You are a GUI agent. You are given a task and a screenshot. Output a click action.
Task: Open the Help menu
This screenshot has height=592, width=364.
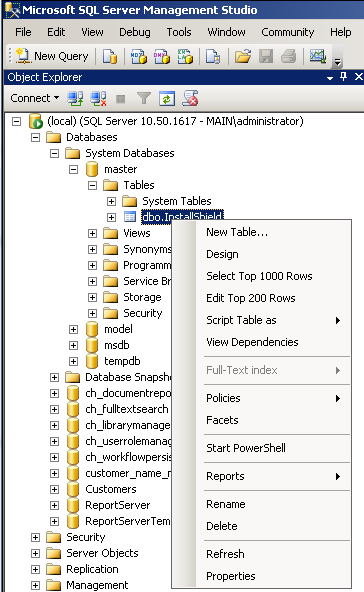[x=341, y=32]
